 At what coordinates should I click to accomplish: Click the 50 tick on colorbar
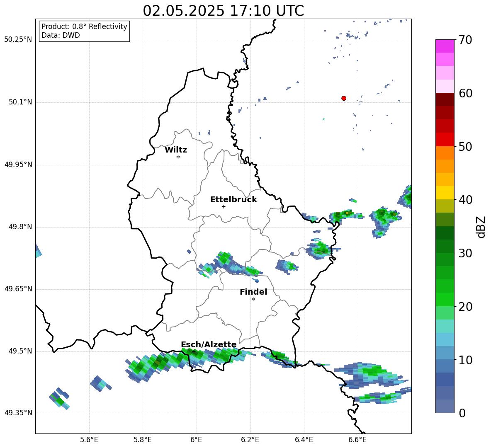click(x=465, y=147)
